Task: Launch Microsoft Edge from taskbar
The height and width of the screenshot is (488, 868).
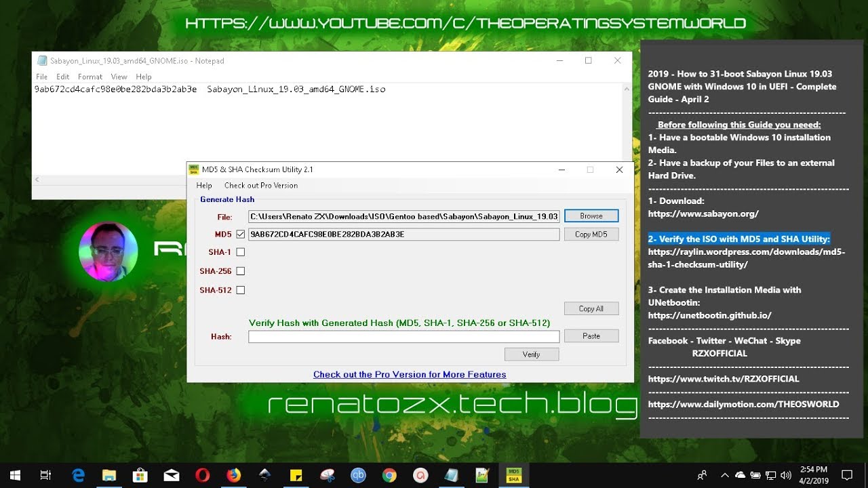Action: click(x=78, y=475)
